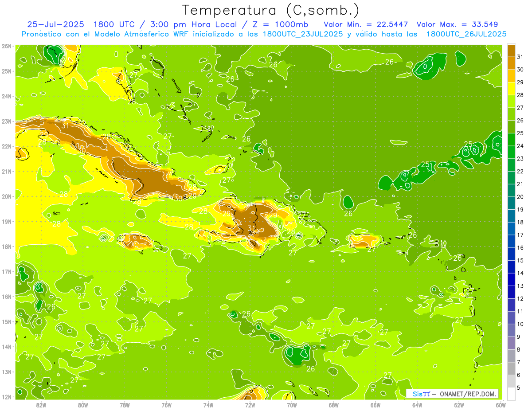This screenshot has width=532, height=411.
Task: Click the topmost brown color bar segment above 31
Action: point(511,50)
